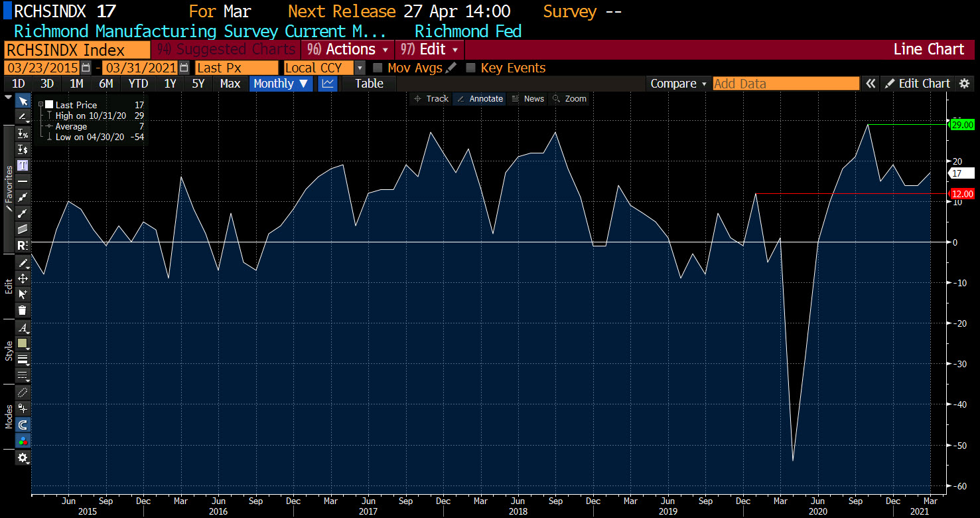Select the 6M range tab

coord(106,84)
